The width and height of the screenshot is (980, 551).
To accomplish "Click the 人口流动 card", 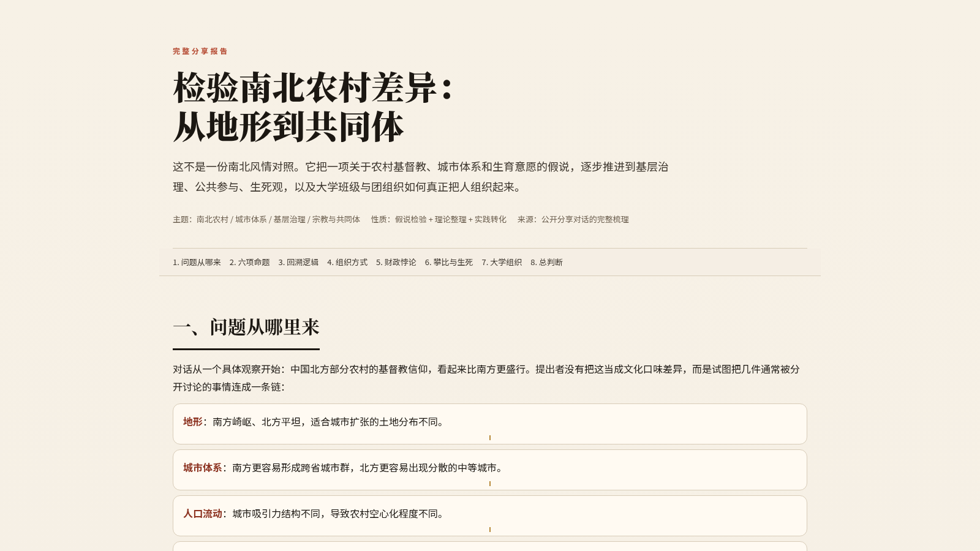I will click(489, 515).
